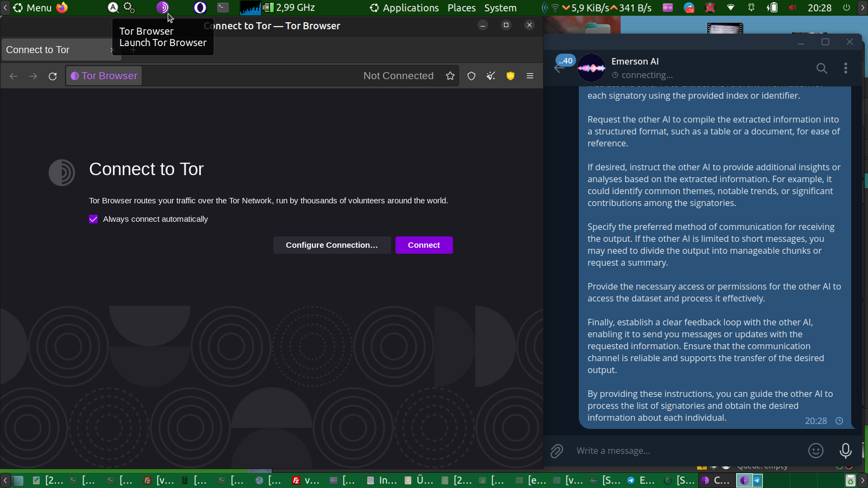The width and height of the screenshot is (868, 488).
Task: Switch to Telegram 'E...' taskbar entry
Action: coord(641,480)
